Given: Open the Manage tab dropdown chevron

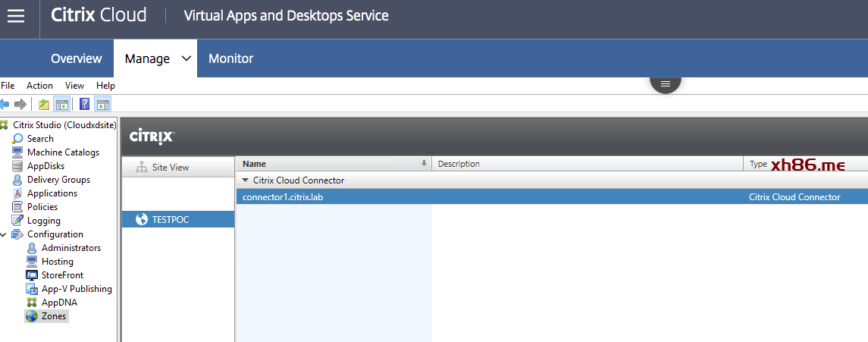Looking at the screenshot, I should point(186,58).
